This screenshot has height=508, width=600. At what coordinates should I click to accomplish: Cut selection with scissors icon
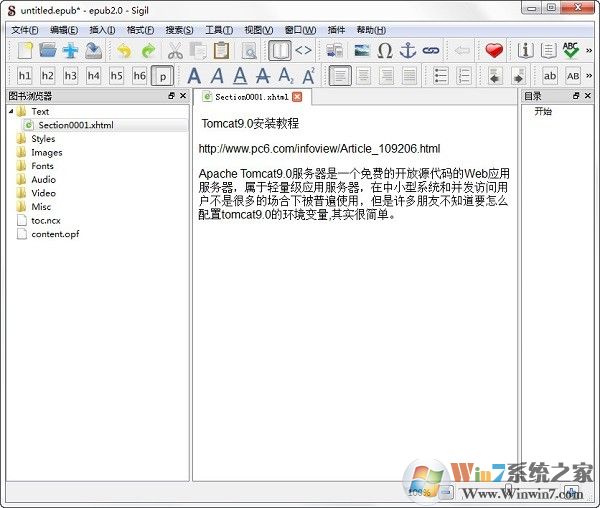[175, 50]
